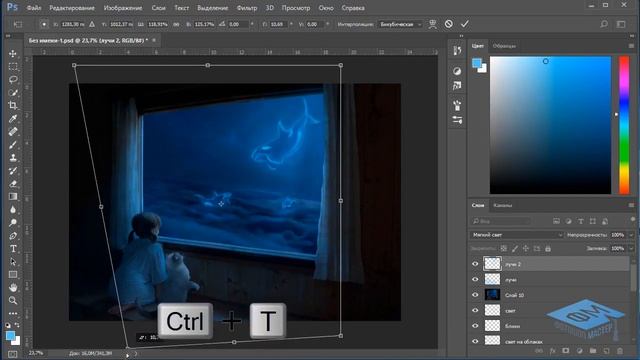Toggle relative positioning triangle for reference point
Image resolution: width=640 pixels, height=360 pixels.
92,24
